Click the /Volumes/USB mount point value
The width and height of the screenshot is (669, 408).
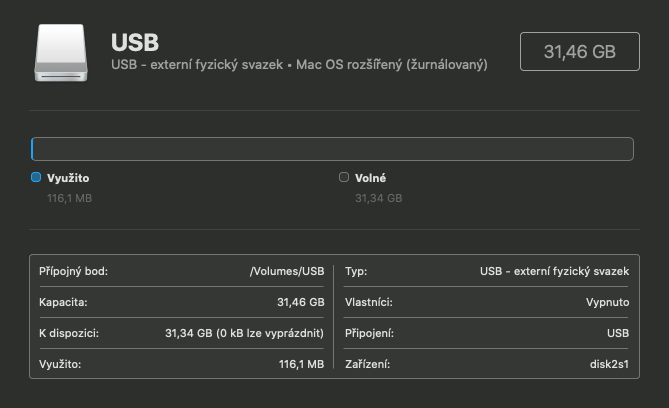286,271
